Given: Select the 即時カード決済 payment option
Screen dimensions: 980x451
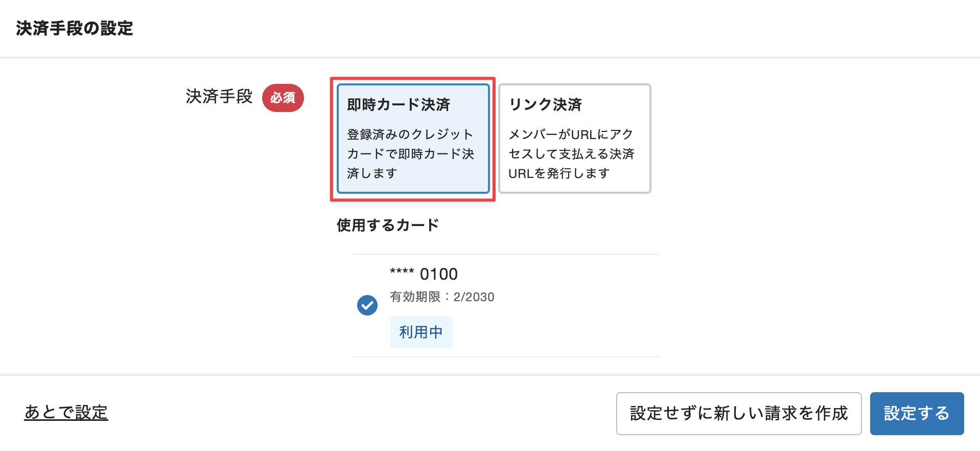Looking at the screenshot, I should pos(412,138).
